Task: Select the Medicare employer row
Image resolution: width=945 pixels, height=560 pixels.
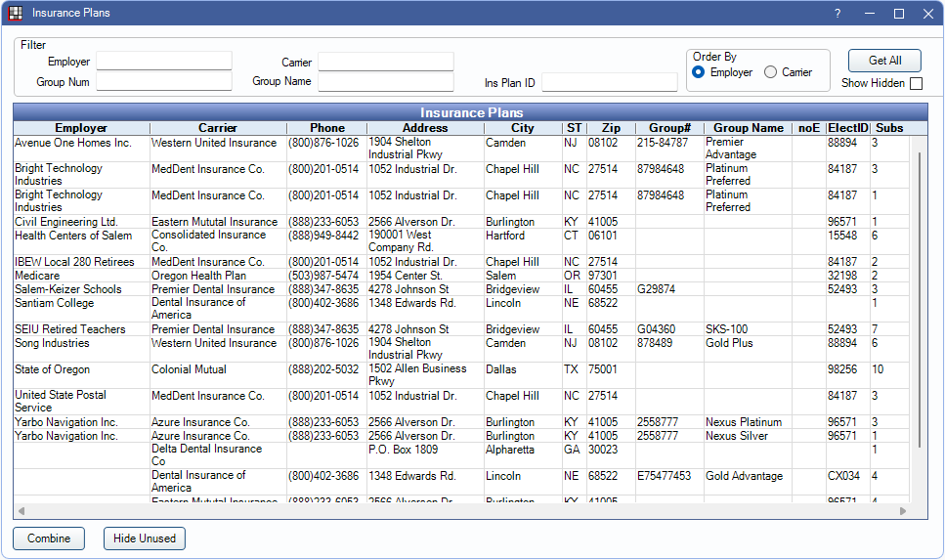Action: (x=461, y=276)
